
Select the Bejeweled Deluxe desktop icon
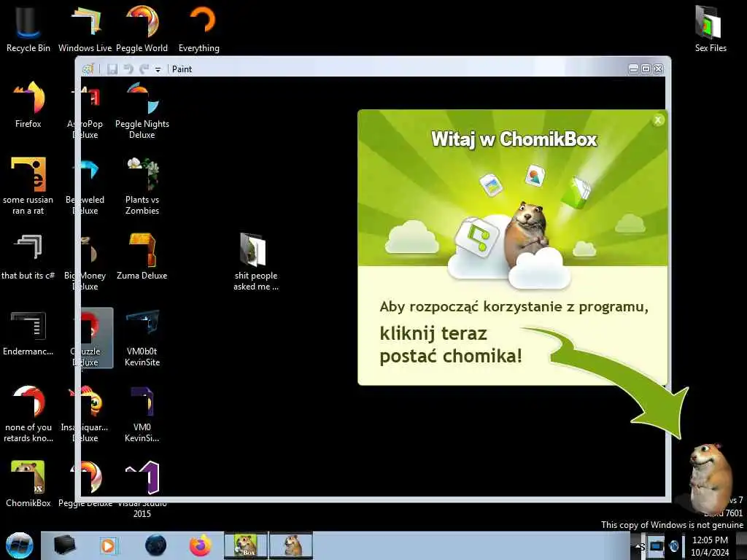click(x=86, y=186)
